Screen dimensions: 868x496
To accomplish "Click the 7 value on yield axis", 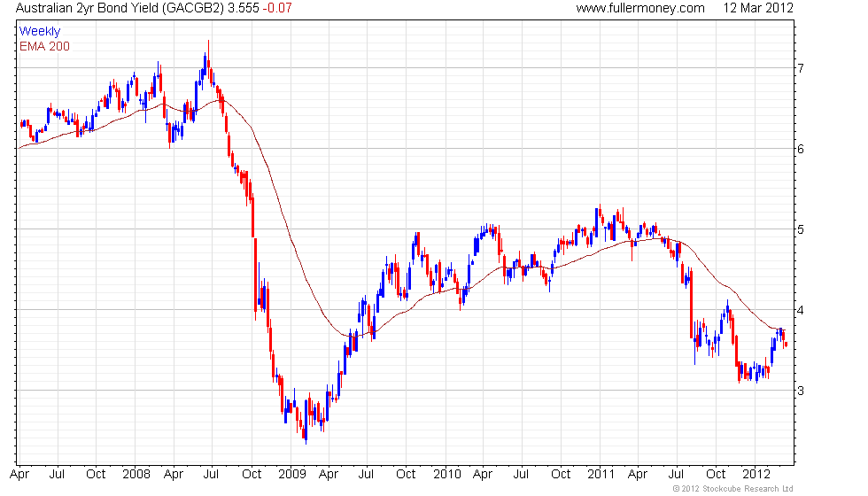I will [801, 69].
